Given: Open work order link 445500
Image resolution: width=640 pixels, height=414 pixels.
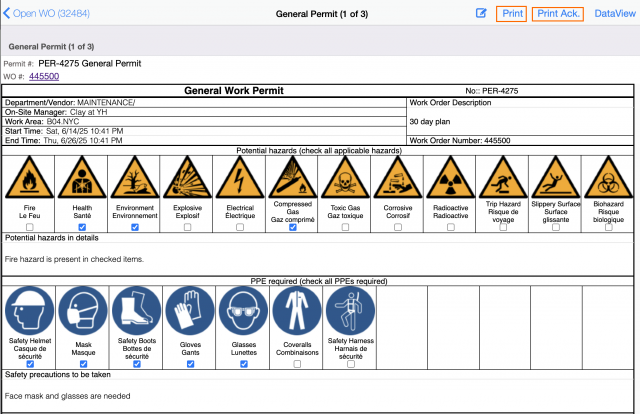Looking at the screenshot, I should pos(44,76).
